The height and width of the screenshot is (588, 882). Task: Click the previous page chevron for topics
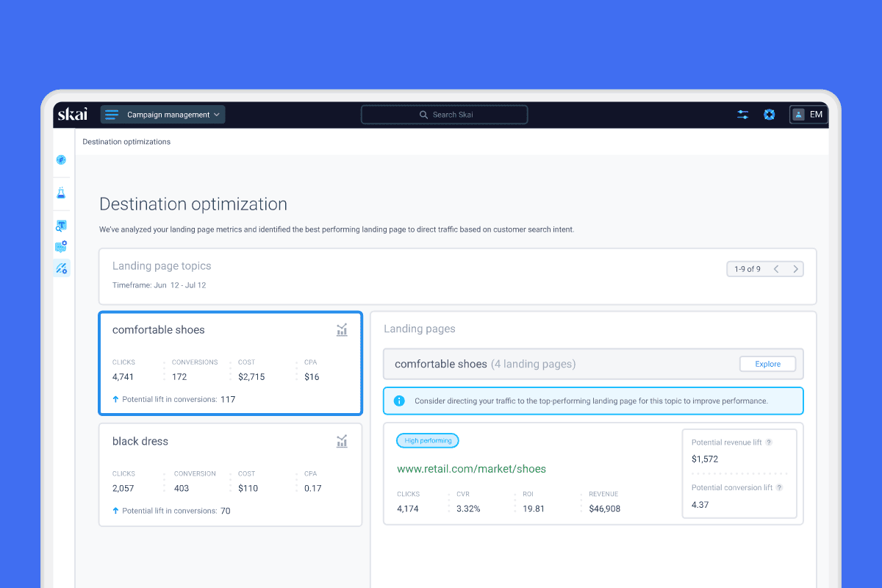(777, 269)
